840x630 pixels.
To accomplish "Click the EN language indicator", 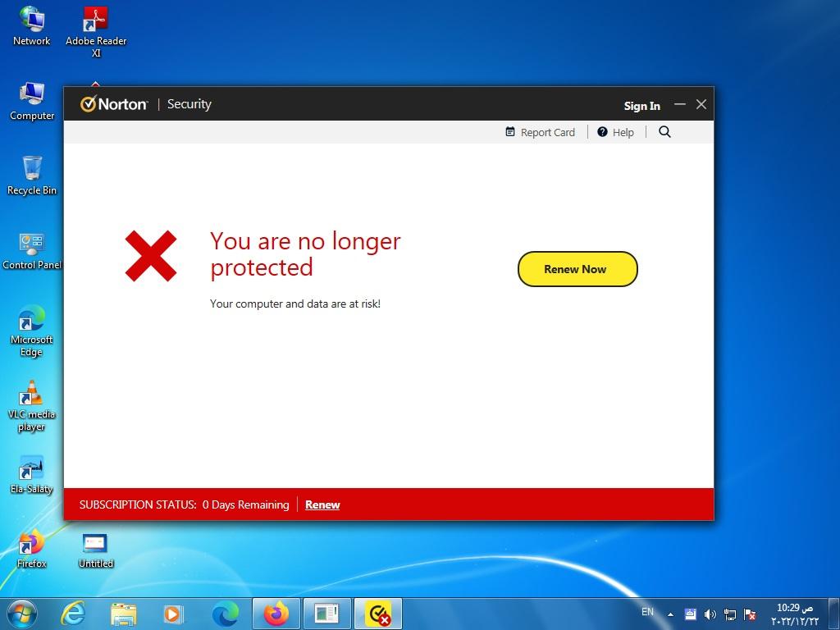I will click(x=648, y=612).
